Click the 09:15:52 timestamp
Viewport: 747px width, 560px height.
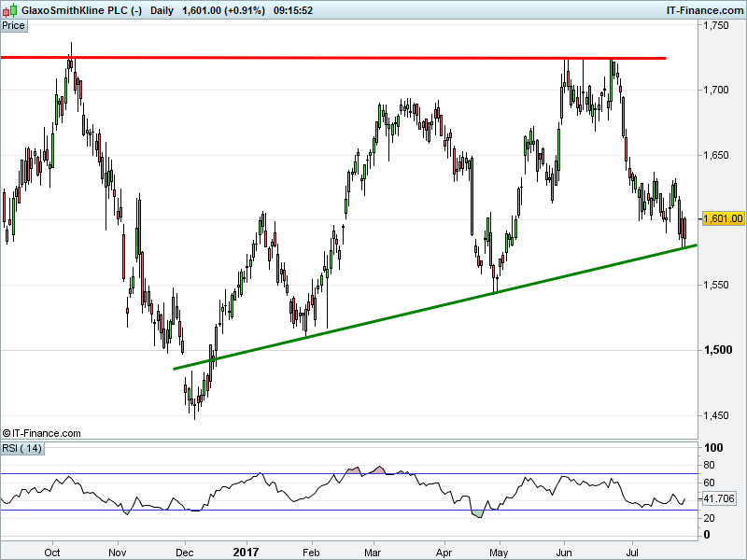[293, 10]
